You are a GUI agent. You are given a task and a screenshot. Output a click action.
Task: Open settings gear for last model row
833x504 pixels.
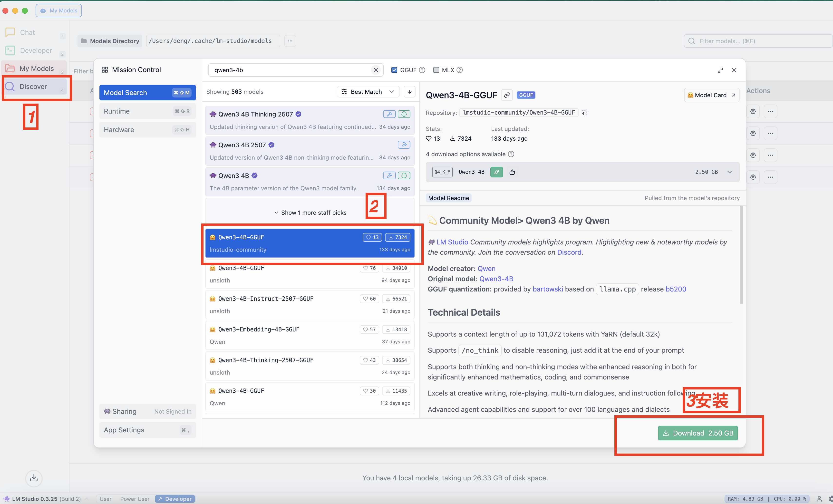pos(753,177)
